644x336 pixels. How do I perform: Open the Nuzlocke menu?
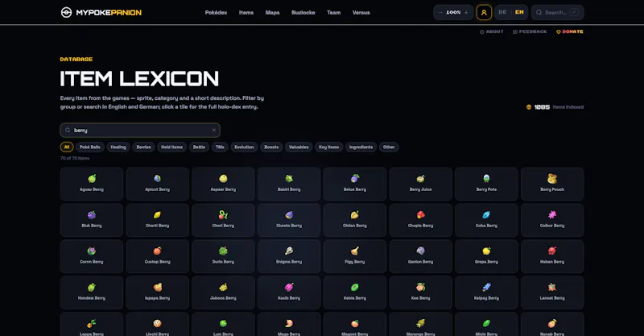[303, 13]
